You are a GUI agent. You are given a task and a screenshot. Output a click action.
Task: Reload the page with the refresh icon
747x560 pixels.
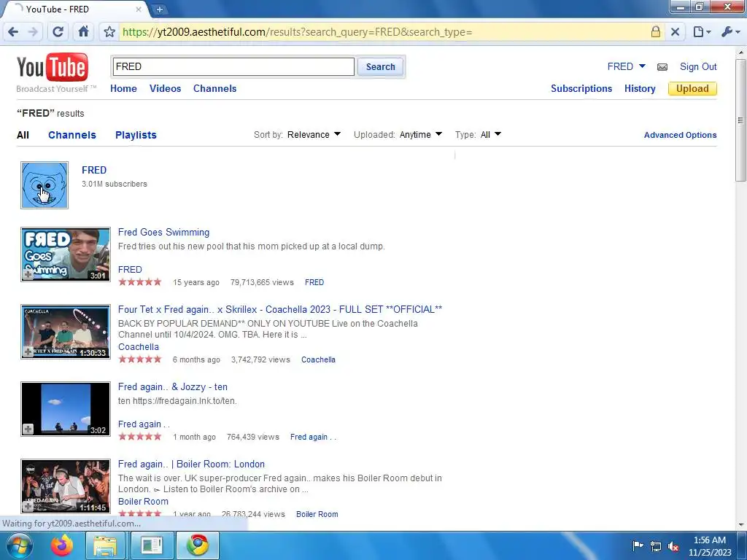point(58,32)
